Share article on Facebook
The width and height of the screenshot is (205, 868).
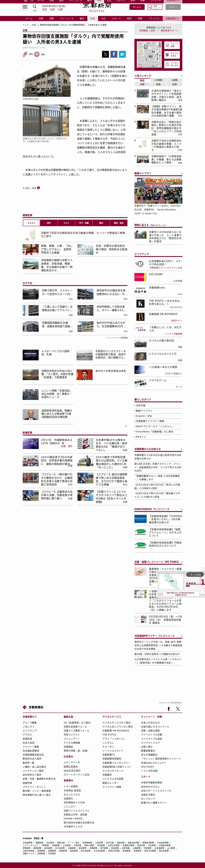(x=114, y=54)
